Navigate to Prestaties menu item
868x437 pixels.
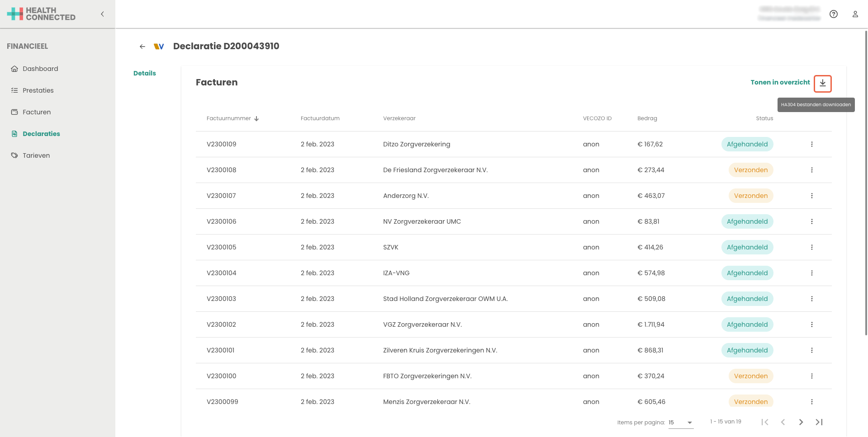click(38, 90)
